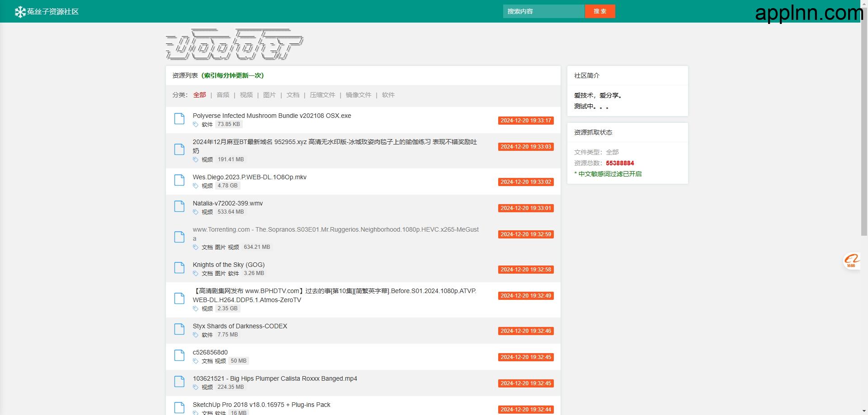Click the tag icon under Natalia-v72002-399.wmv
The image size is (868, 415).
[x=195, y=212]
